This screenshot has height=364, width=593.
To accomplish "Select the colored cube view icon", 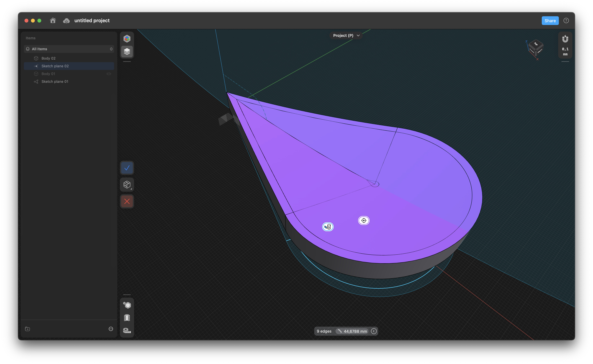I will pyautogui.click(x=127, y=38).
